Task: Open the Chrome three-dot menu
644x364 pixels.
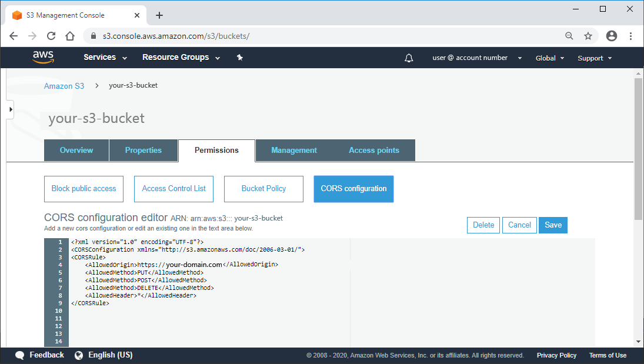Action: pos(630,36)
